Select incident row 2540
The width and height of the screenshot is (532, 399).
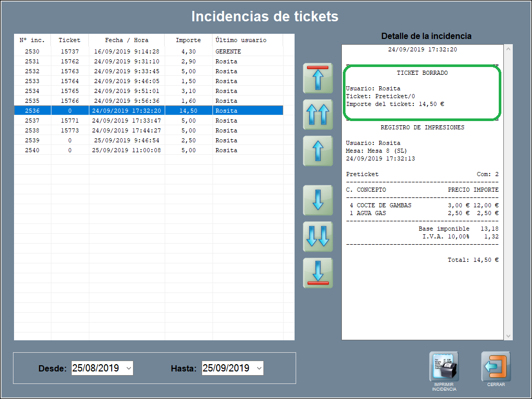pos(148,150)
